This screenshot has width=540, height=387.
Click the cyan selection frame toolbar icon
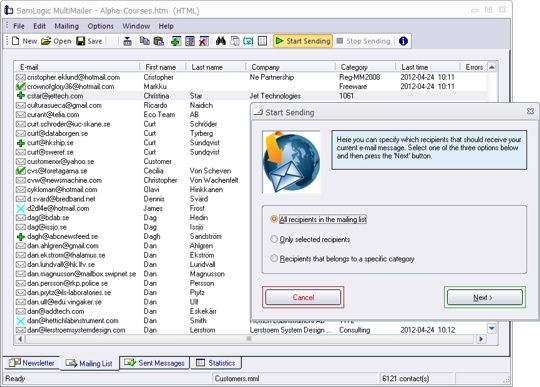(248, 41)
